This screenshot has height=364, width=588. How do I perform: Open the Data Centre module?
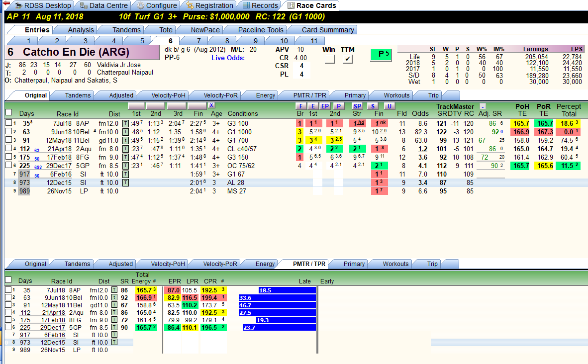tap(104, 5)
